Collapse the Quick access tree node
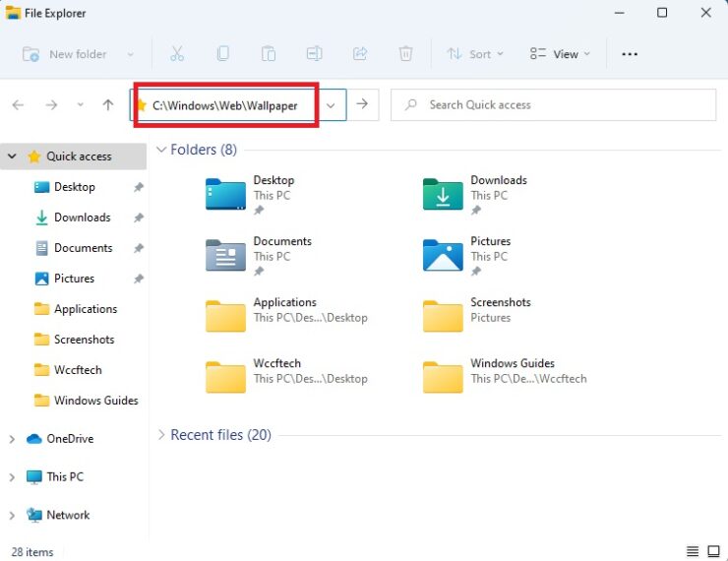The image size is (728, 561). (x=12, y=156)
